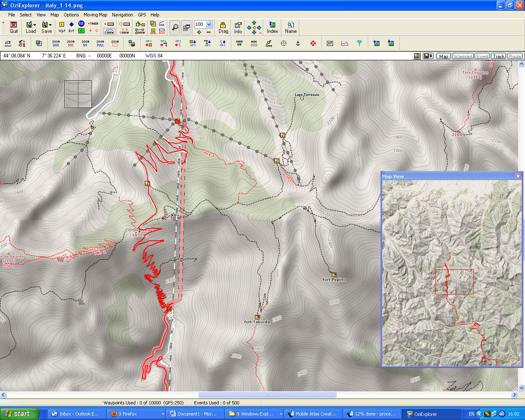Select the magnifier zoom tool
The image size is (525, 420).
coord(175,27)
